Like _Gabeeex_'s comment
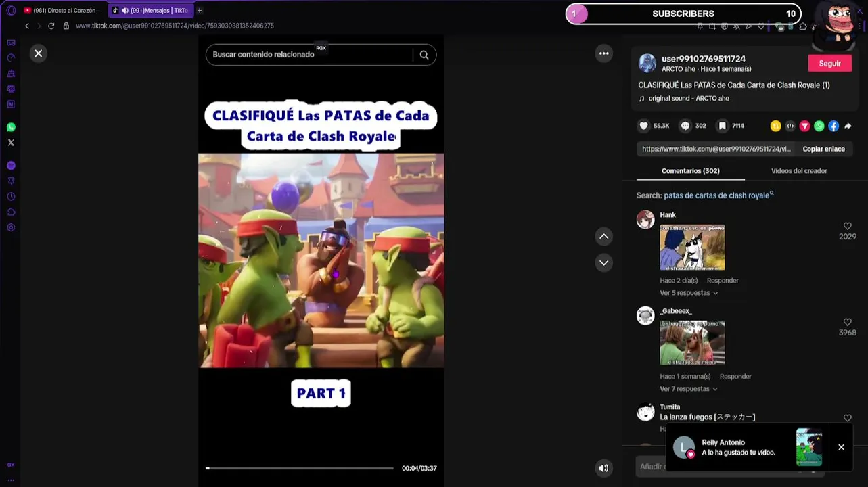The image size is (868, 487). pos(847,322)
